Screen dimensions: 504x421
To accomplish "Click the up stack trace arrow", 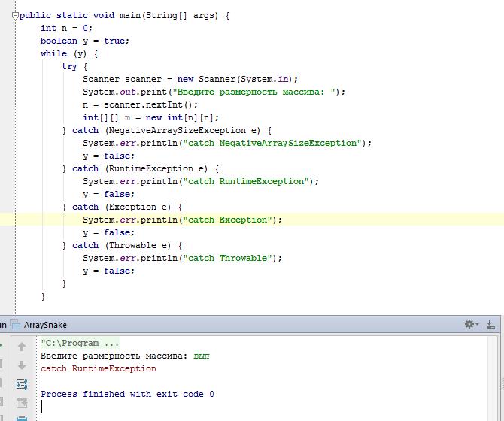I will point(22,347).
